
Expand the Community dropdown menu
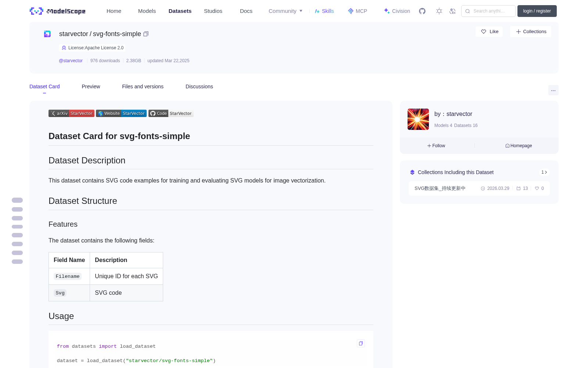286,11
